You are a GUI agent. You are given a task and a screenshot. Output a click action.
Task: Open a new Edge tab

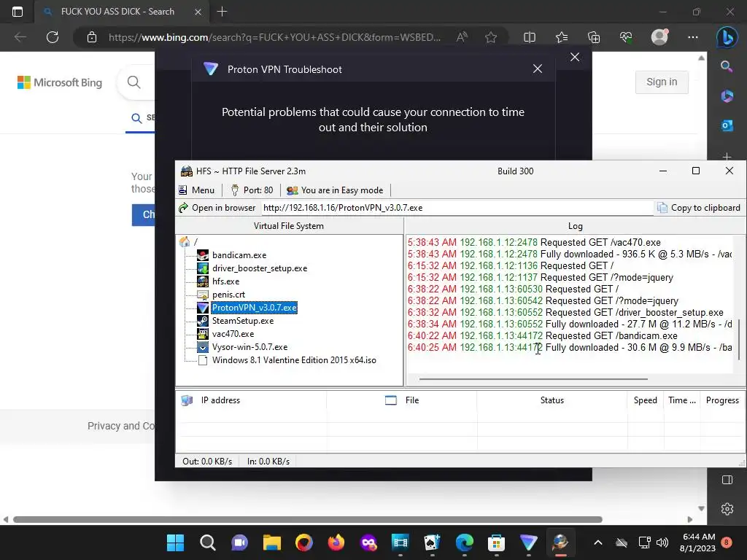(x=222, y=12)
